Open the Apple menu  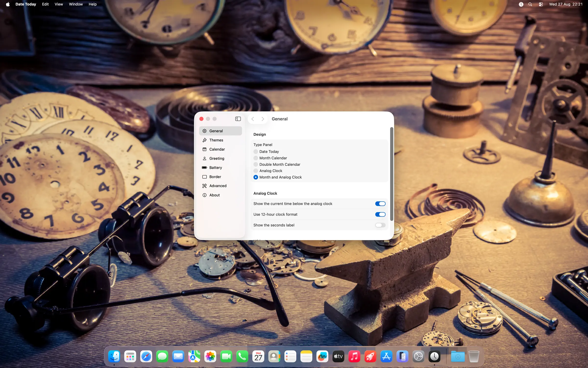pos(8,4)
